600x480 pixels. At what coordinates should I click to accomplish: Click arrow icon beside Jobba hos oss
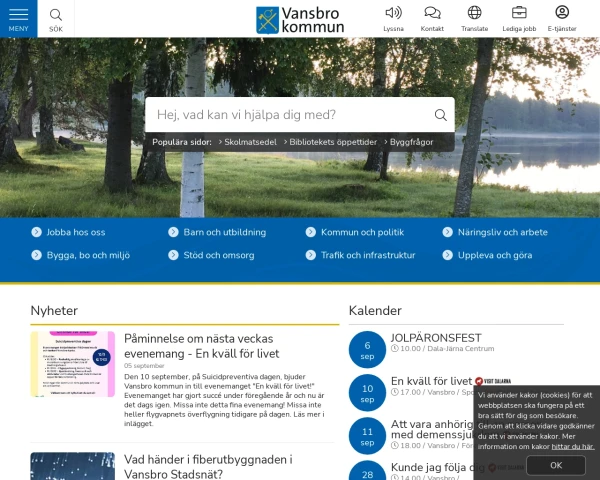[36, 232]
